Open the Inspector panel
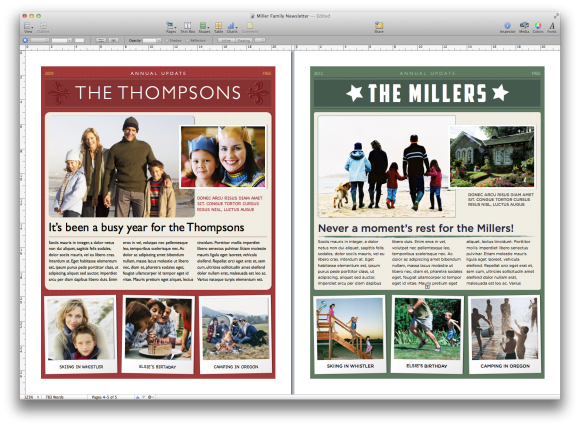This screenshot has width=580, height=427. coord(507,26)
